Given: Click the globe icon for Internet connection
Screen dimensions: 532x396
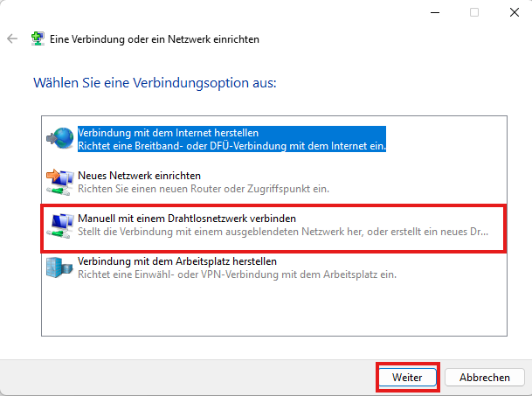Looking at the screenshot, I should tap(60, 138).
